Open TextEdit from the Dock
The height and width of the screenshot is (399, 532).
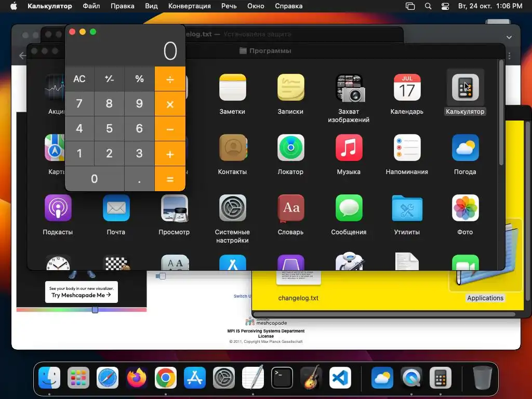click(x=253, y=377)
